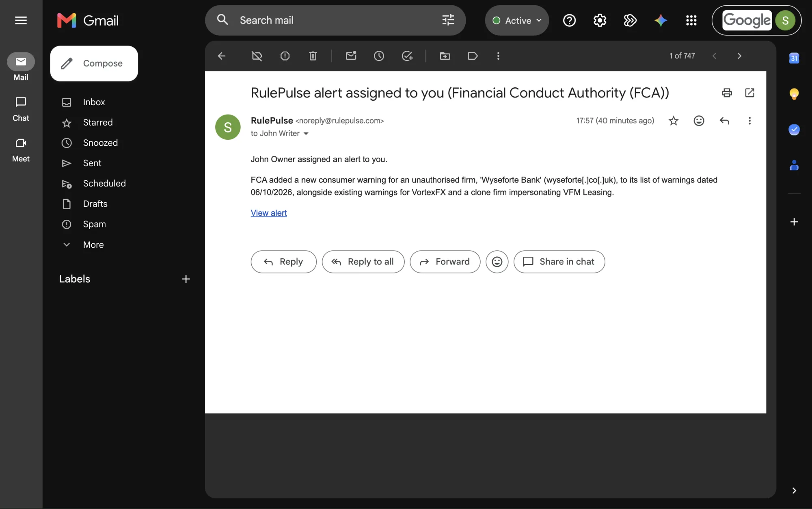
Task: Open message more options three dots
Action: (749, 121)
